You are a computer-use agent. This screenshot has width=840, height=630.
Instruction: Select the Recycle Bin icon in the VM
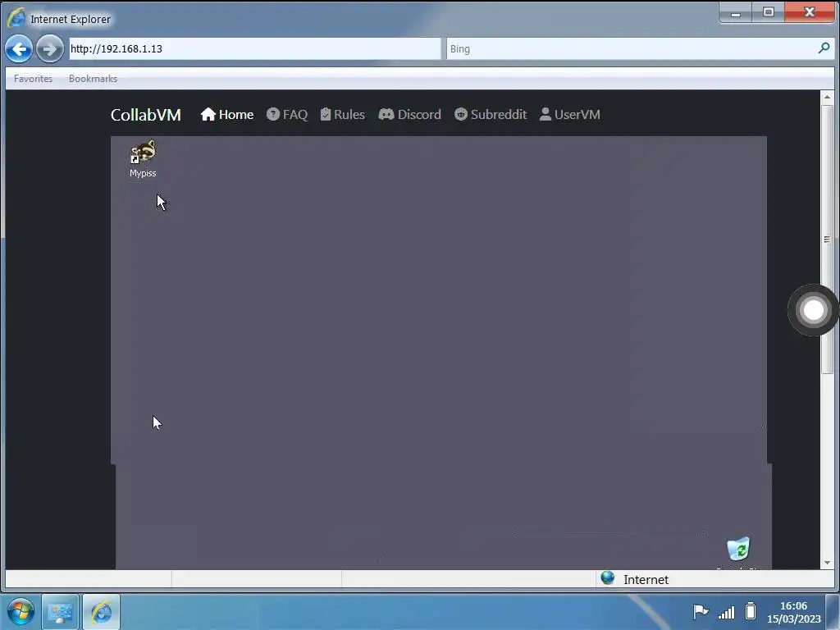coord(739,550)
